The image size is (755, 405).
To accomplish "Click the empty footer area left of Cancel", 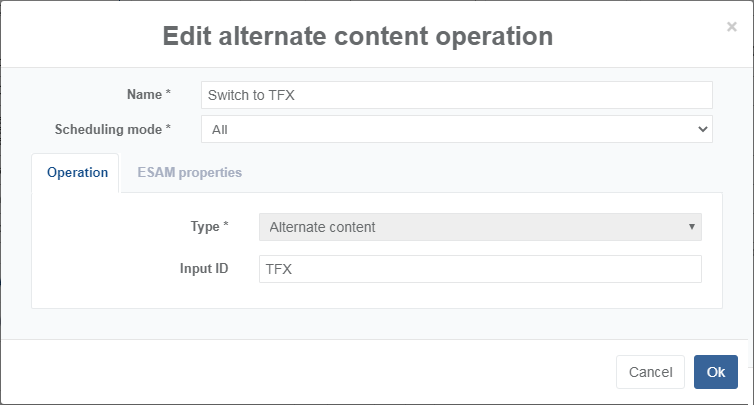I will (300, 372).
